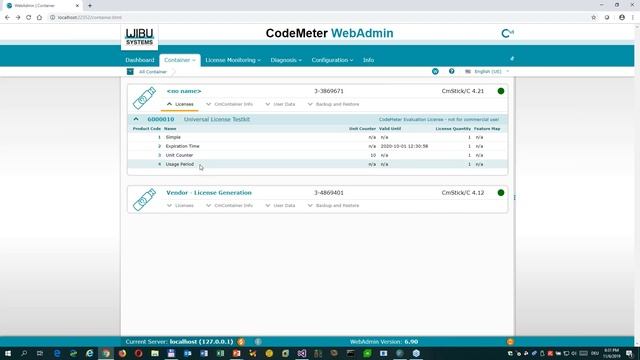Select the Unit Counter product row
The height and width of the screenshot is (360, 640).
pyautogui.click(x=318, y=155)
